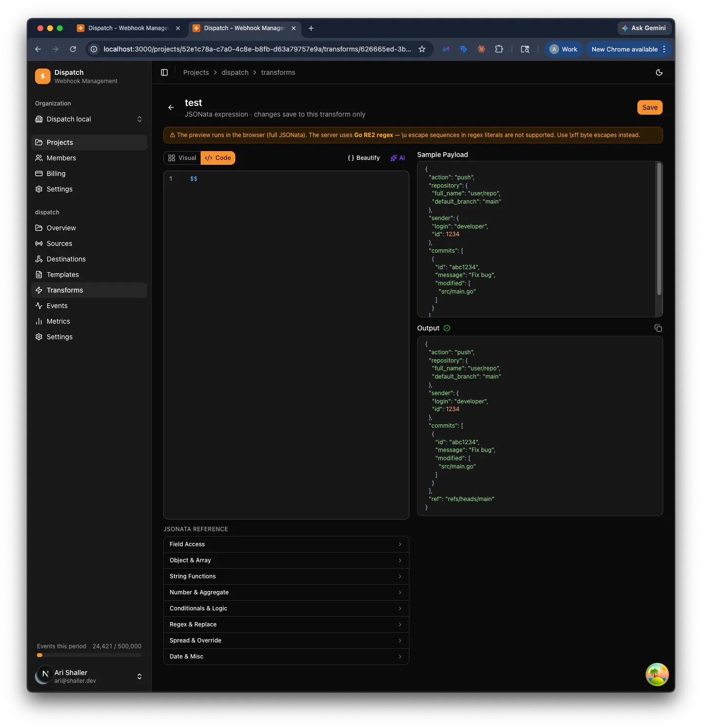Click Ask Gemini button
This screenshot has width=702, height=728.
644,28
